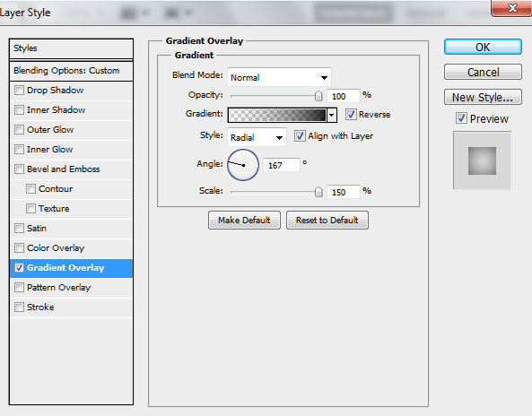Screen dimensions: 532x416
Task: Open the Blend Mode dropdown
Action: (x=279, y=77)
